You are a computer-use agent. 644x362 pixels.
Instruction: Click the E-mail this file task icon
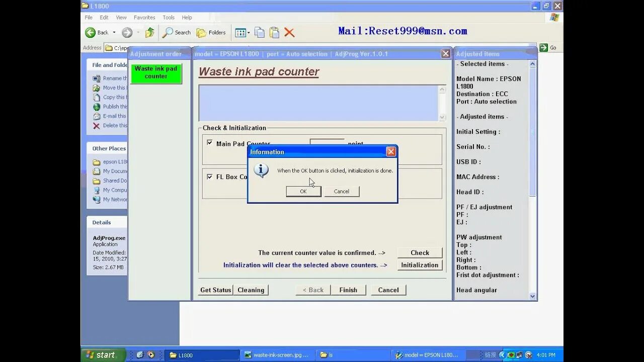(97, 116)
